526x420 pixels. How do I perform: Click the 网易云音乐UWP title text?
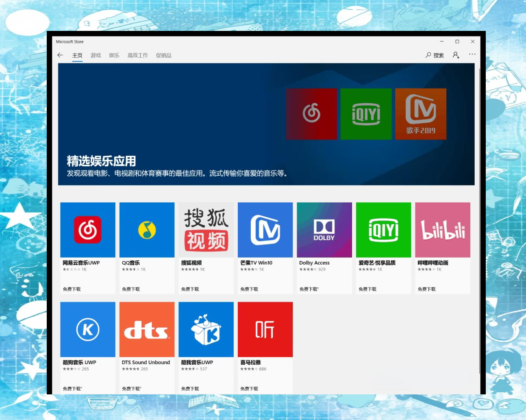(x=81, y=263)
